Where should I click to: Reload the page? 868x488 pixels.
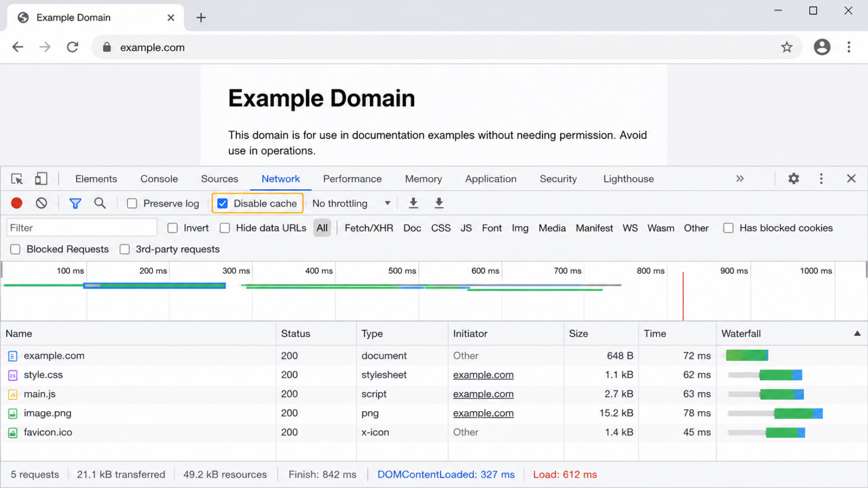[72, 47]
